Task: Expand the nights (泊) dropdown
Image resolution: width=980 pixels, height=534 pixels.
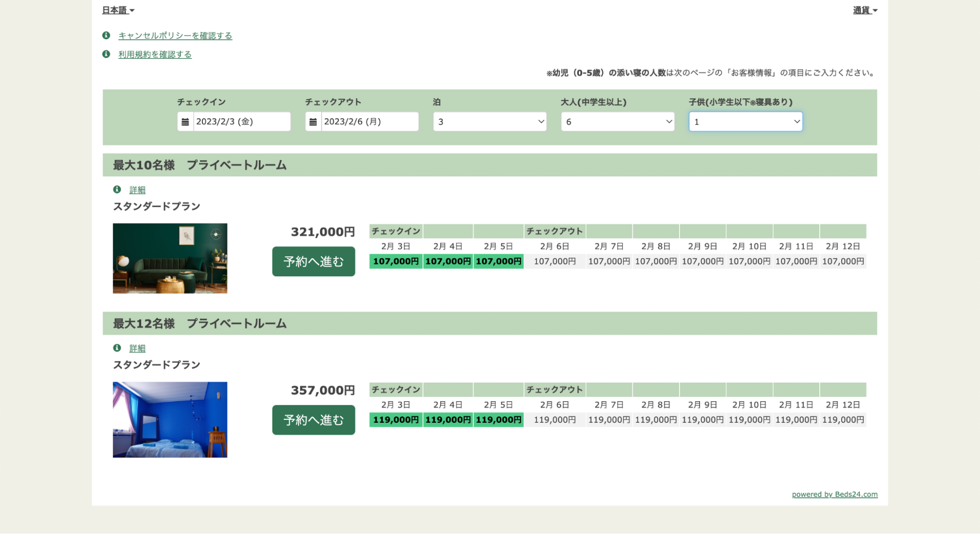Action: (489, 121)
